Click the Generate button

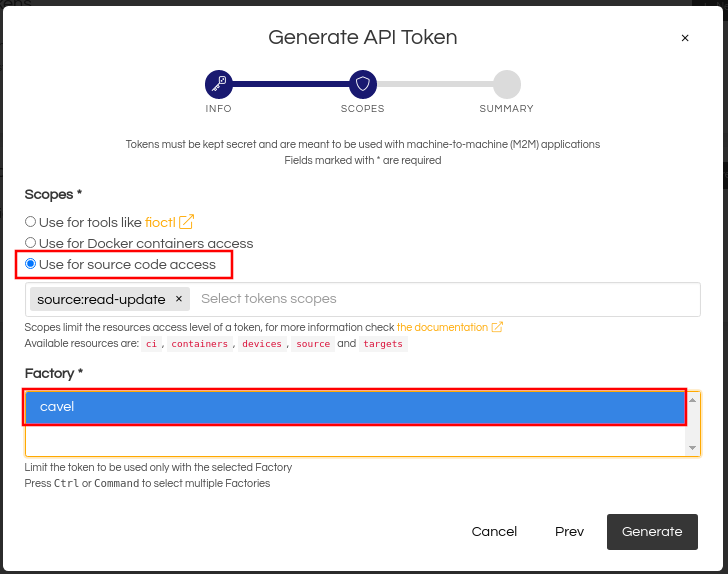coord(652,532)
